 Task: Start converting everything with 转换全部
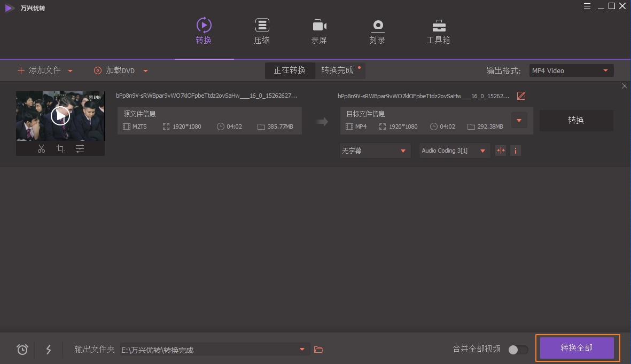(x=577, y=347)
